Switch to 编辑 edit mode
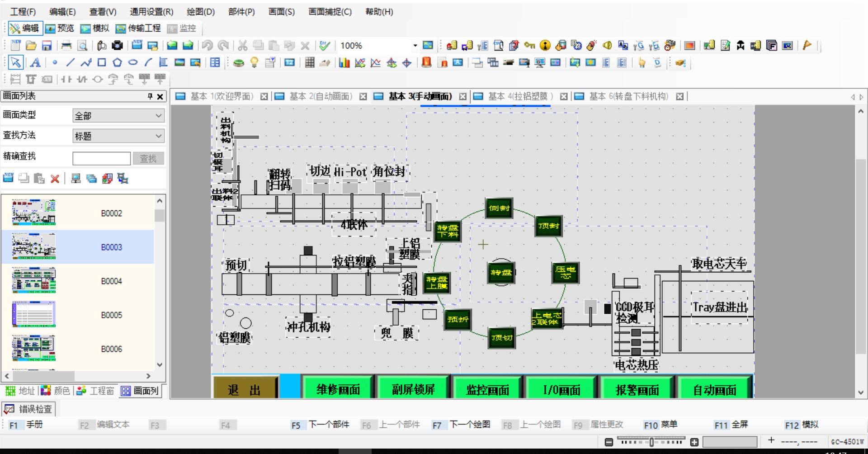 (25, 28)
